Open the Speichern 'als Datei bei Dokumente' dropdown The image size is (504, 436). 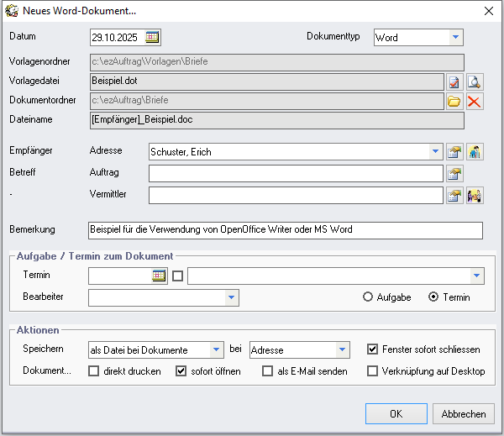(217, 349)
